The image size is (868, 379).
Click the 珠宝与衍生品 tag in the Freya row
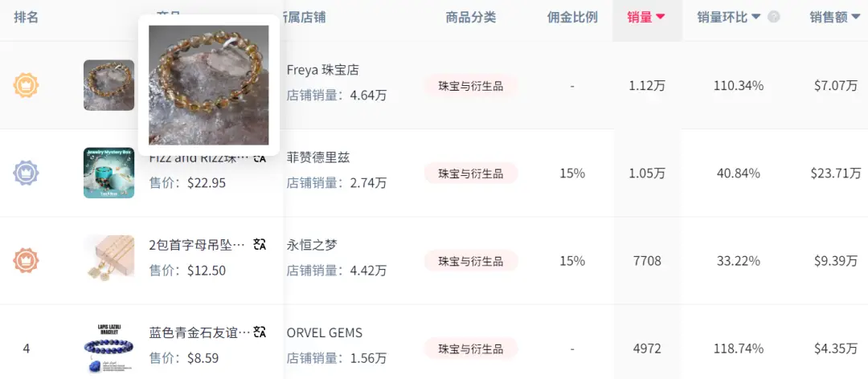(471, 86)
